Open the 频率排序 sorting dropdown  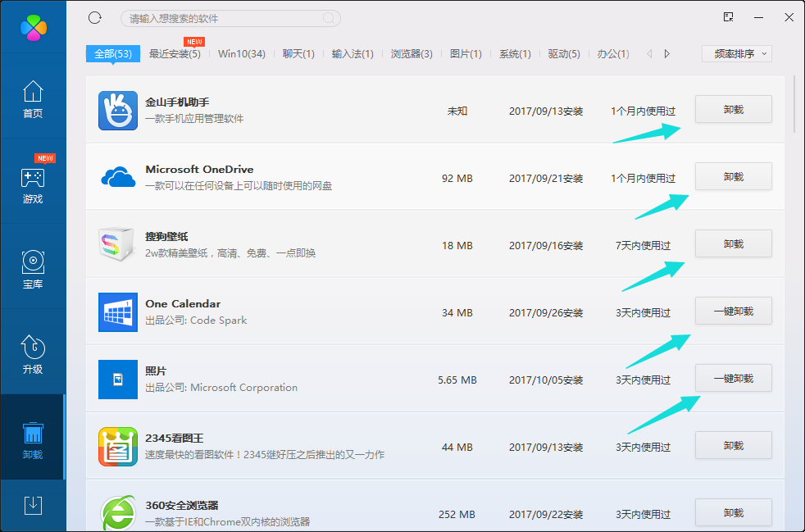[x=735, y=53]
